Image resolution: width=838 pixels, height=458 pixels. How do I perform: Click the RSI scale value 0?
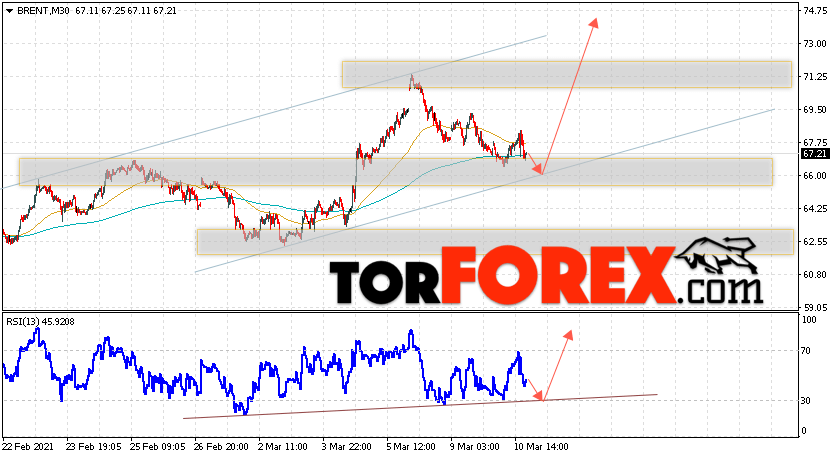(x=805, y=431)
